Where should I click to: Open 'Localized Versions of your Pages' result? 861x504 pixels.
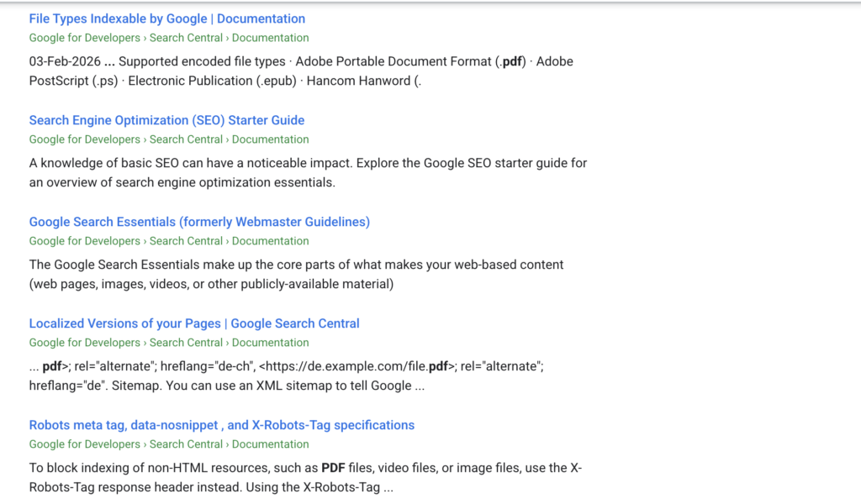coord(194,323)
